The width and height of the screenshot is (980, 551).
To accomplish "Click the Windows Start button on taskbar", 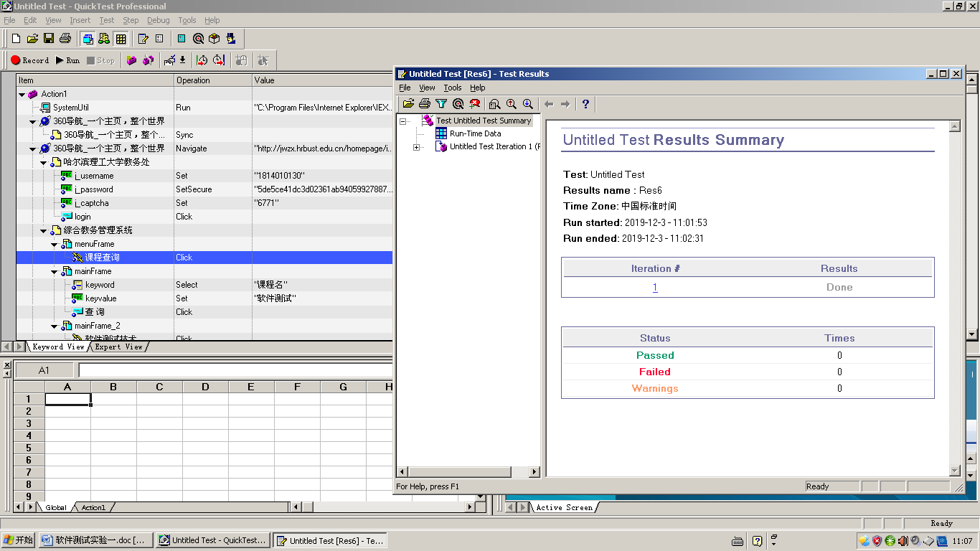I will [x=19, y=540].
